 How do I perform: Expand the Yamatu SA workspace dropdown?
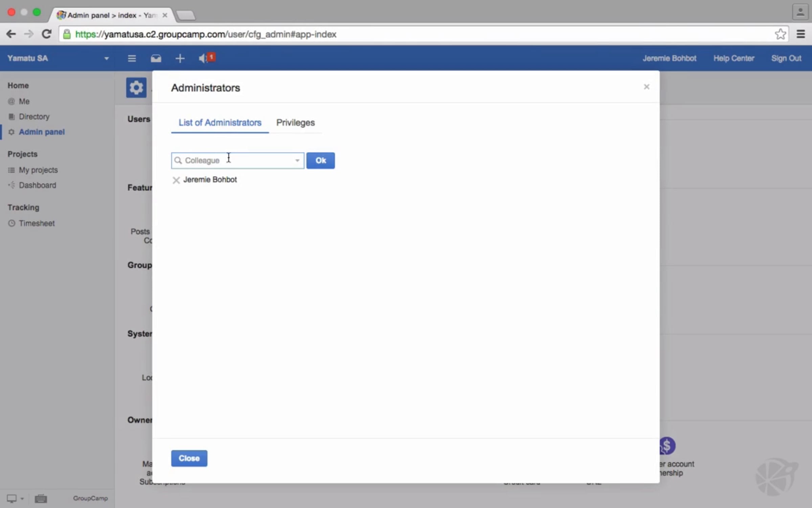point(106,59)
